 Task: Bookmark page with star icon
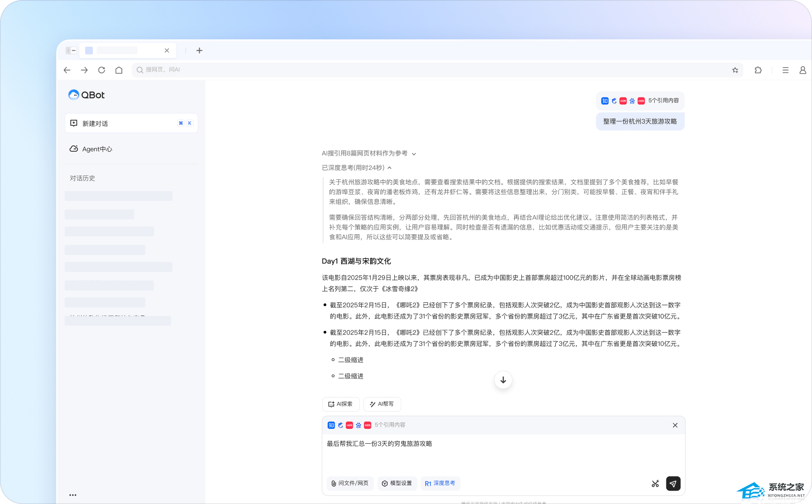click(735, 70)
